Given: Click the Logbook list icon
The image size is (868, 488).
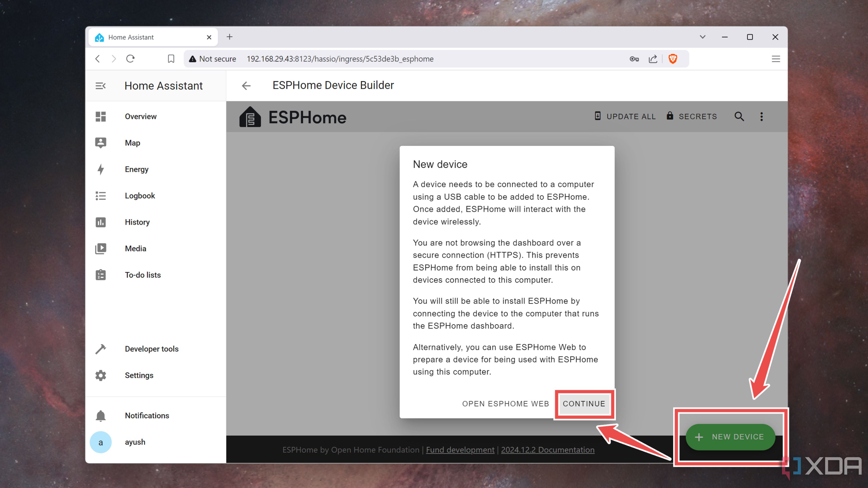Looking at the screenshot, I should tap(100, 196).
